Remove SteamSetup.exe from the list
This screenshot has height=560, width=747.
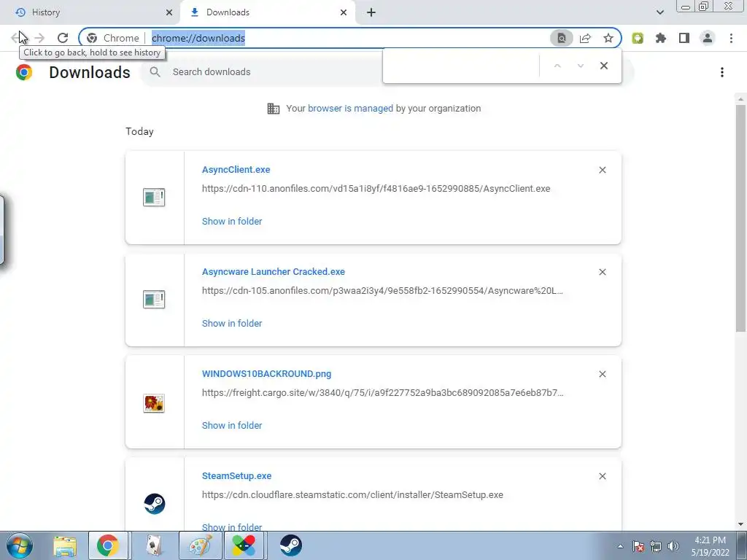coord(602,476)
